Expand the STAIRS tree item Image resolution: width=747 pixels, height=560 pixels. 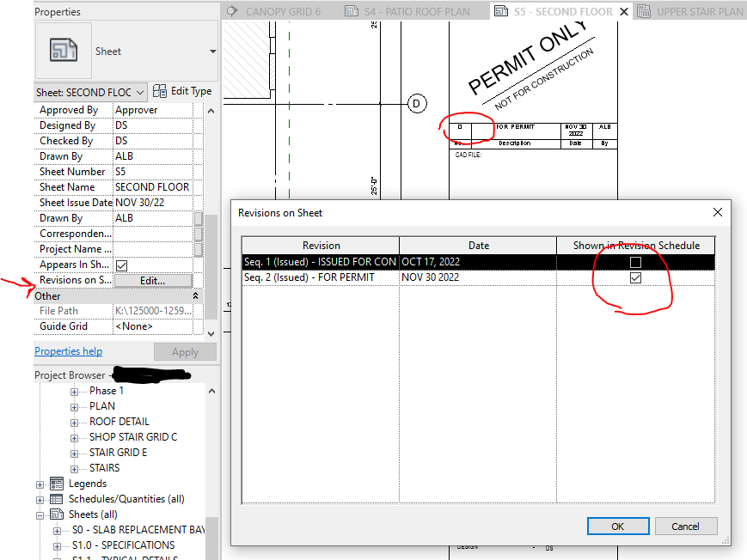tap(75, 467)
